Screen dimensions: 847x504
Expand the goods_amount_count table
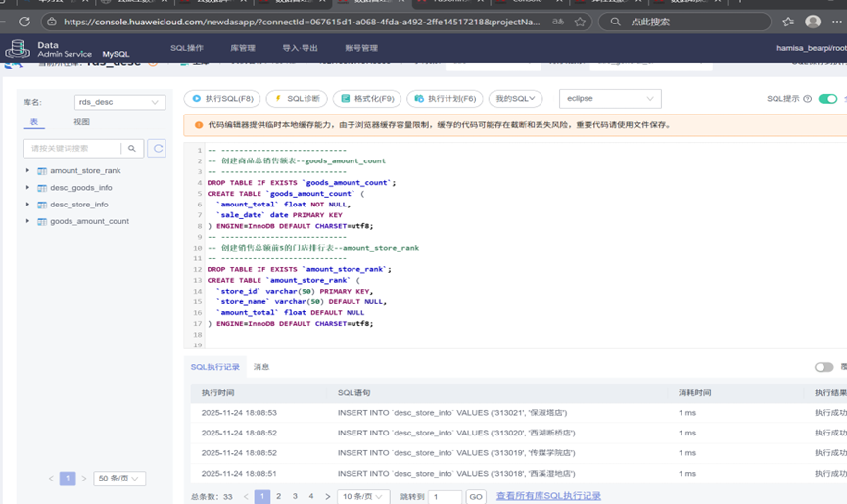click(x=27, y=221)
